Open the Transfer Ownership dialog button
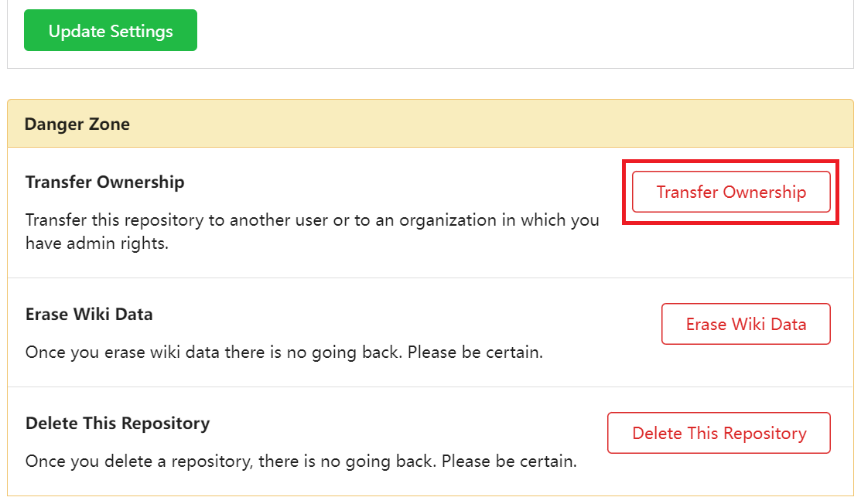The height and width of the screenshot is (504, 861). click(x=731, y=192)
